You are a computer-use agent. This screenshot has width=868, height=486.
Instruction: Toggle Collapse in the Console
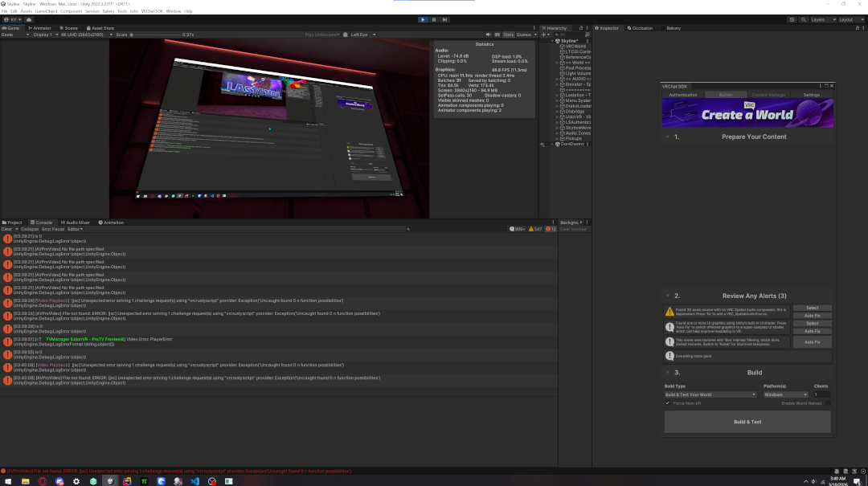point(30,229)
